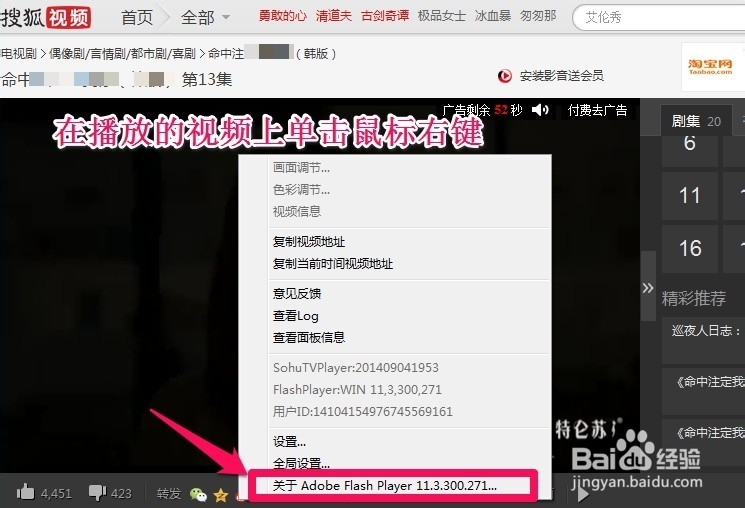Open episode 11
745x508 pixels.
click(689, 195)
